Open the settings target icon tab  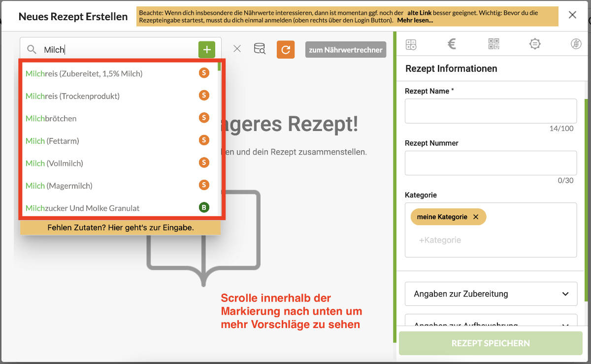pos(535,44)
